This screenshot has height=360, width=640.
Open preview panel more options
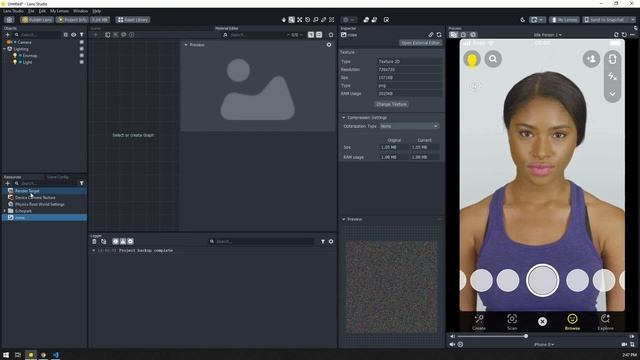click(x=632, y=35)
